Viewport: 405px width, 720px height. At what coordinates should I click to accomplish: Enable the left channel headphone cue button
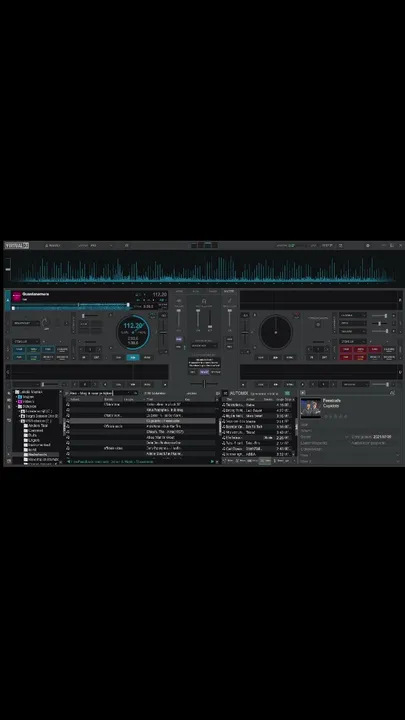tap(179, 339)
